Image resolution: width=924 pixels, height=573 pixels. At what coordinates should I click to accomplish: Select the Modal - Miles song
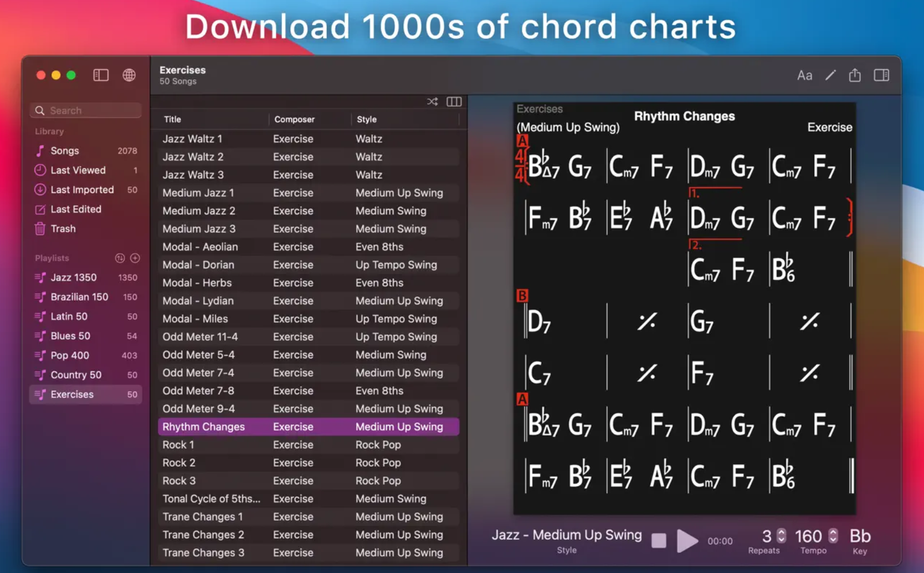click(x=309, y=319)
